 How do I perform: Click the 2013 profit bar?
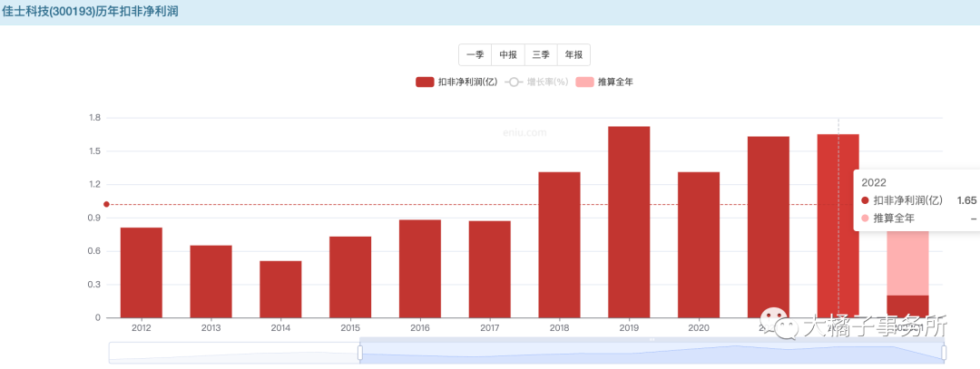click(x=211, y=282)
